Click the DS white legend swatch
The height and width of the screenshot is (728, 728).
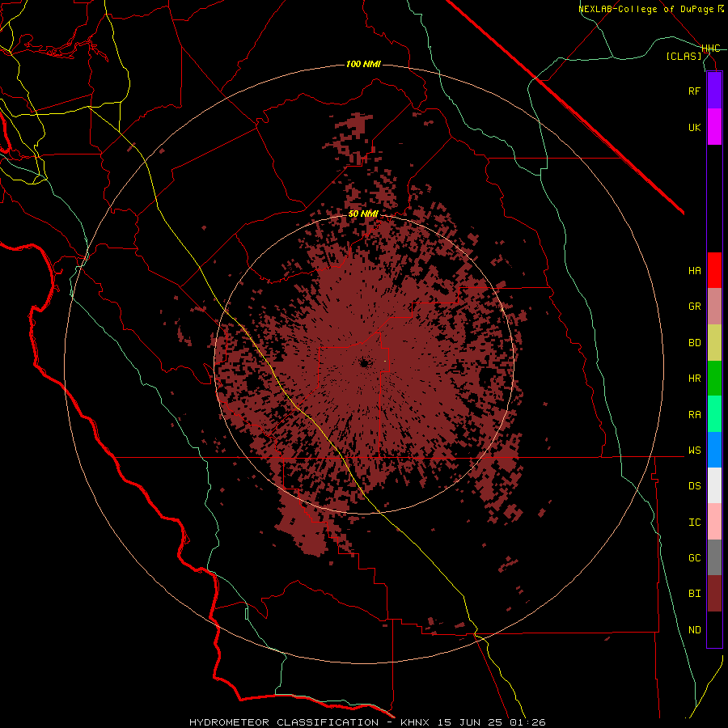[x=714, y=485]
